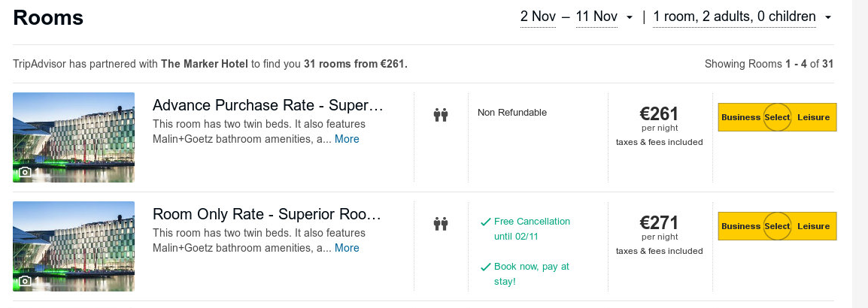Open the 11 Nov check-out date picker
The width and height of the screenshot is (868, 308).
(596, 17)
